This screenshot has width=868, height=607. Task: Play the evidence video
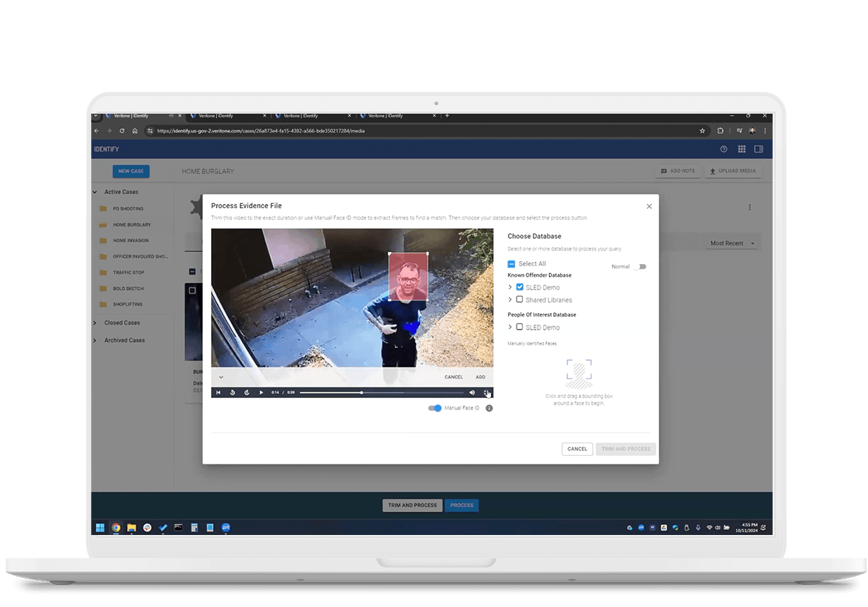click(x=261, y=392)
